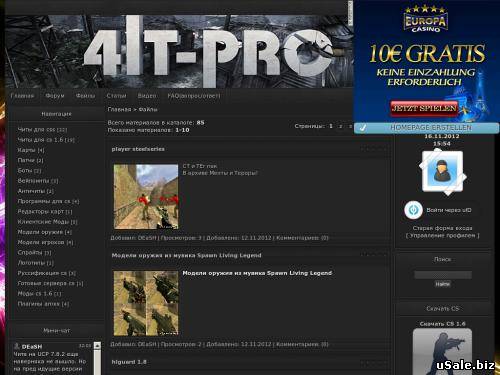The width and height of the screenshot is (500, 375).
Task: Click into the search input field
Action: (443, 275)
